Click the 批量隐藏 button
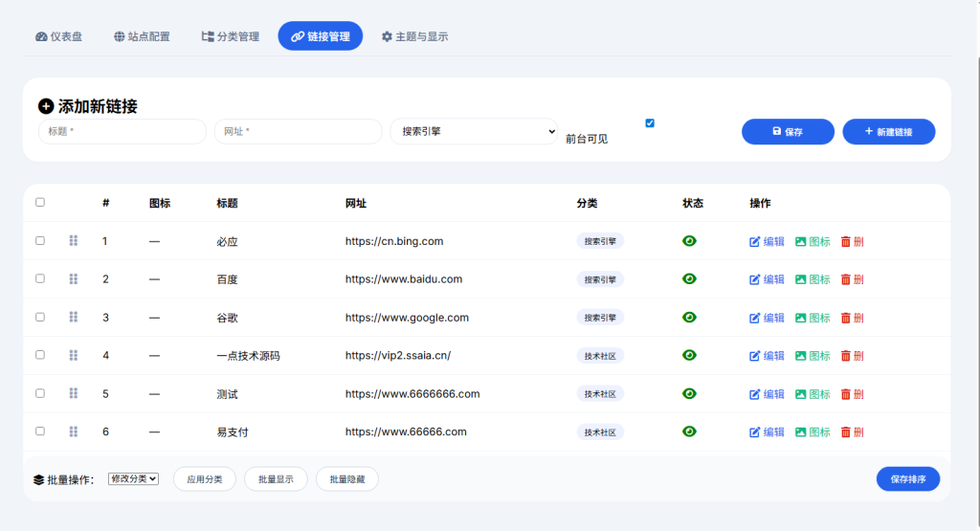Screen dimensions: 980x531 coord(346,479)
